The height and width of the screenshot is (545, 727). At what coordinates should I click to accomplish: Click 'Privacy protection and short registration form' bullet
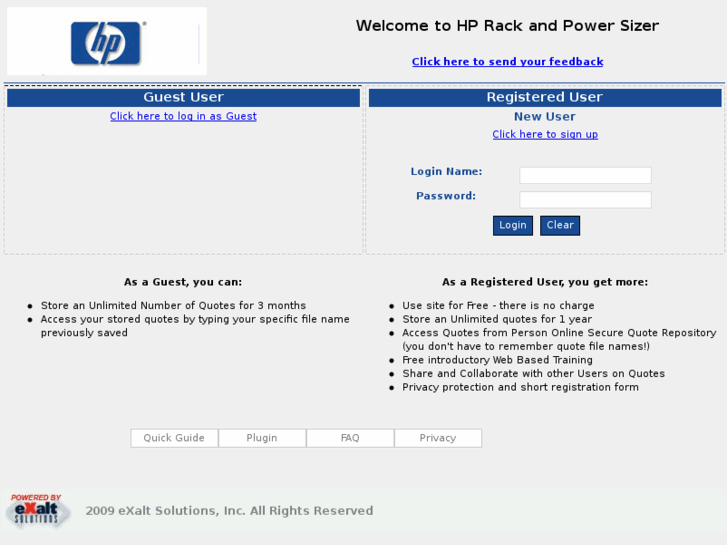coord(520,387)
